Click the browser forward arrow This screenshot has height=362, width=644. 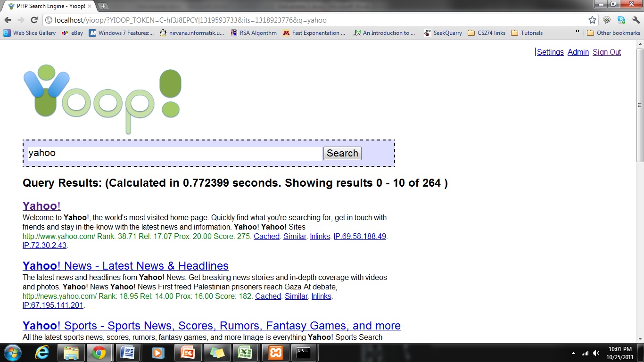pyautogui.click(x=21, y=20)
